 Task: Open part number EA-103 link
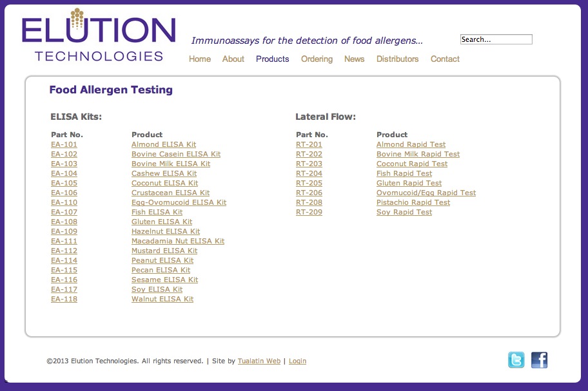click(64, 164)
